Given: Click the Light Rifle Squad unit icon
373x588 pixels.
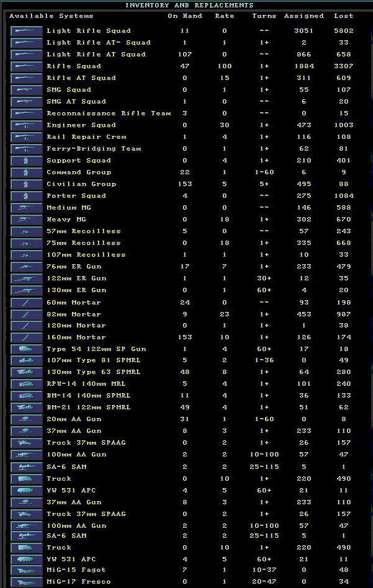Looking at the screenshot, I should point(26,31).
